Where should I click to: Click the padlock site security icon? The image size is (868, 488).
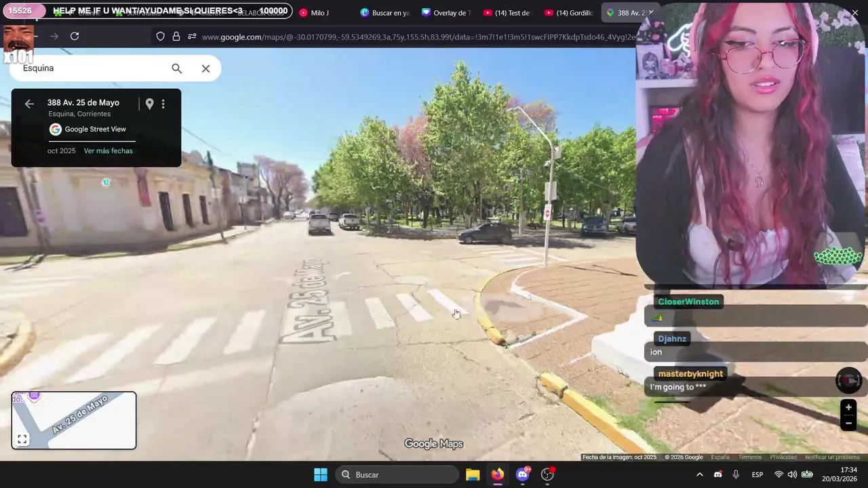point(176,37)
